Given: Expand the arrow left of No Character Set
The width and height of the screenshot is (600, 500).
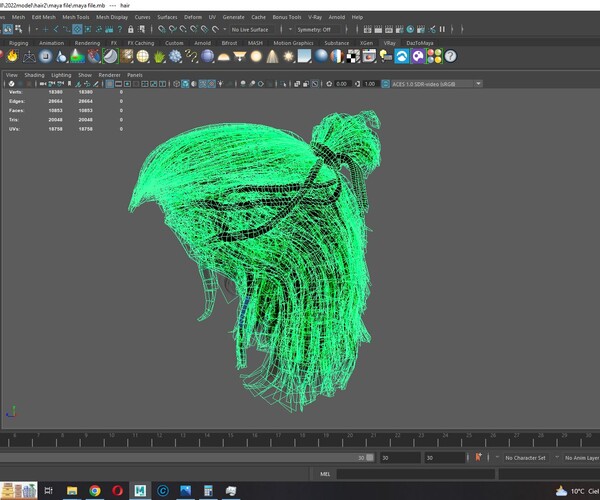Looking at the screenshot, I should click(x=497, y=457).
